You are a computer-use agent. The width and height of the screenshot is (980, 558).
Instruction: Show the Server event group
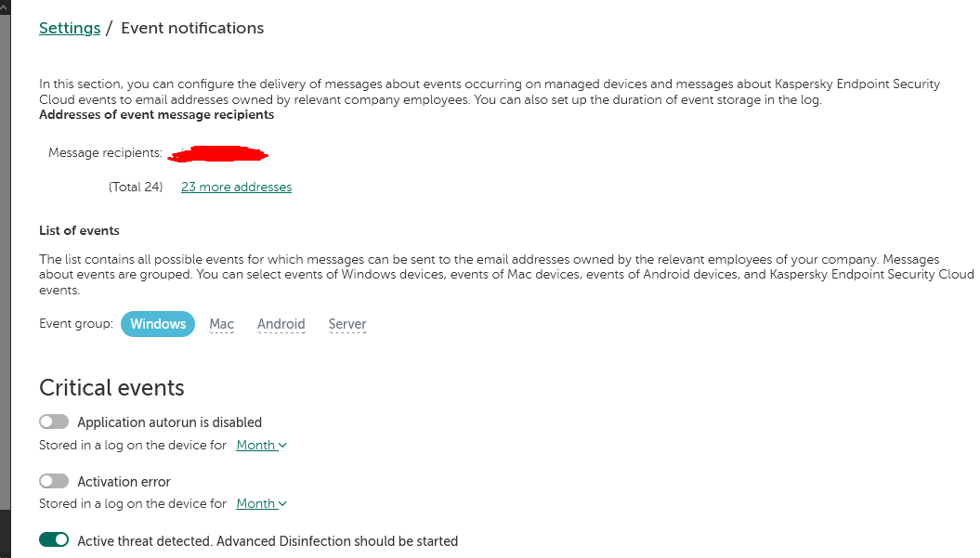347,324
